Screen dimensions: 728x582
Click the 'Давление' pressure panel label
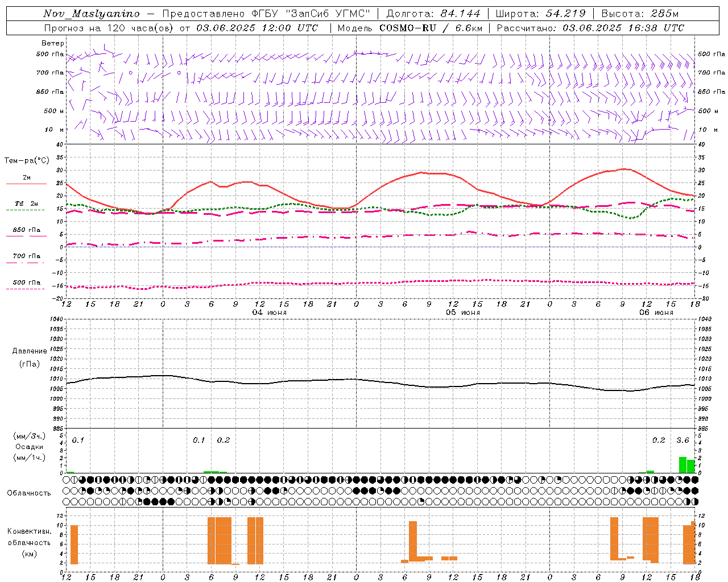30,351
